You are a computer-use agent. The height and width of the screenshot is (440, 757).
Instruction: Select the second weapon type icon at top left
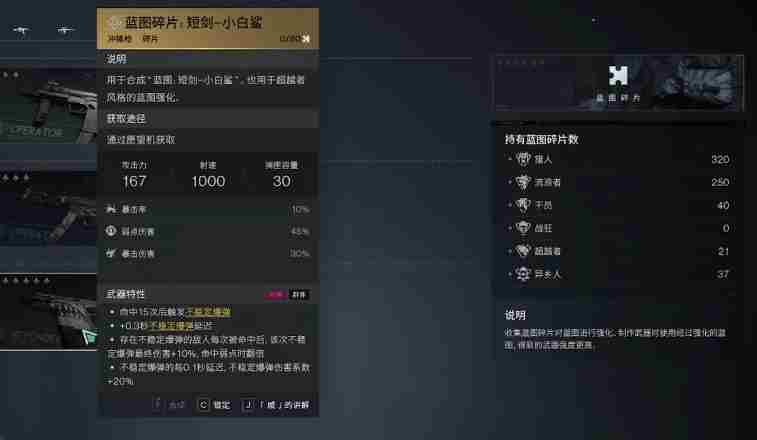[64, 31]
